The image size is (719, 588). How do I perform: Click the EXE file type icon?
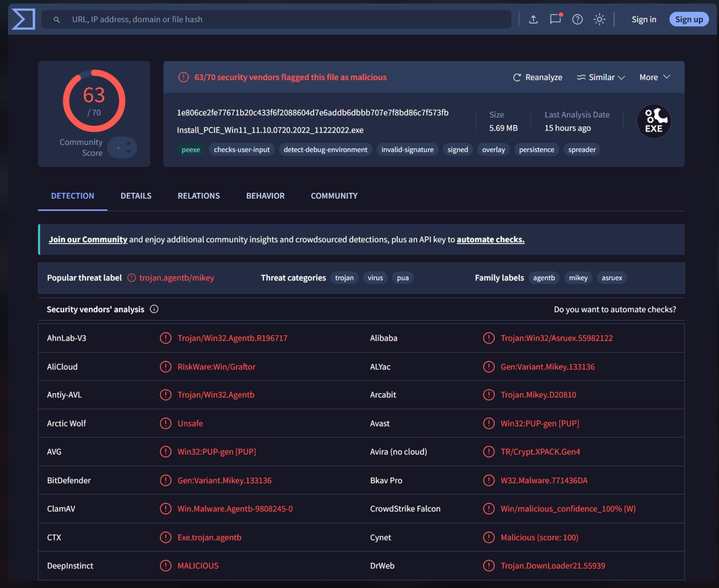(654, 121)
